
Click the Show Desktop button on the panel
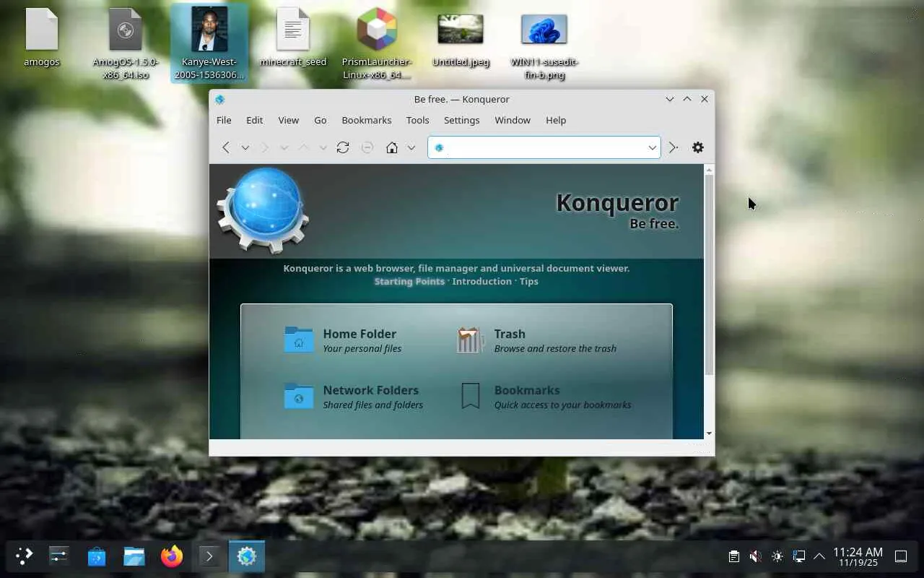pyautogui.click(x=901, y=556)
